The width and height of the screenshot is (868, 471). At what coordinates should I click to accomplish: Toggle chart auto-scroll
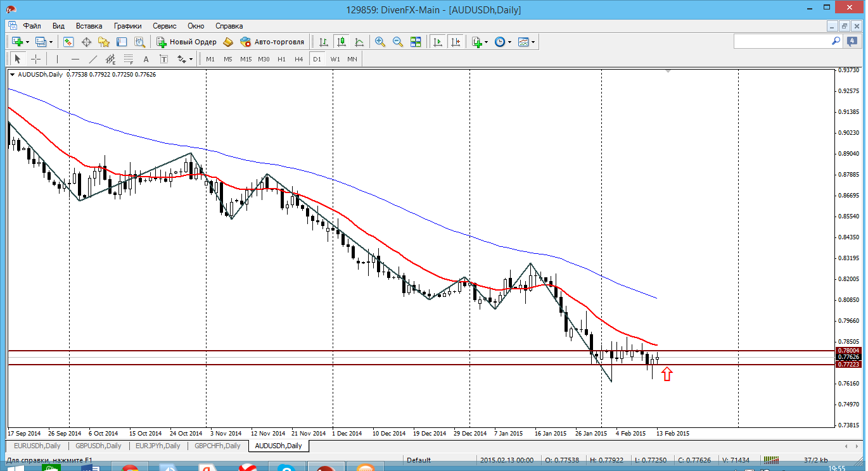[x=437, y=42]
